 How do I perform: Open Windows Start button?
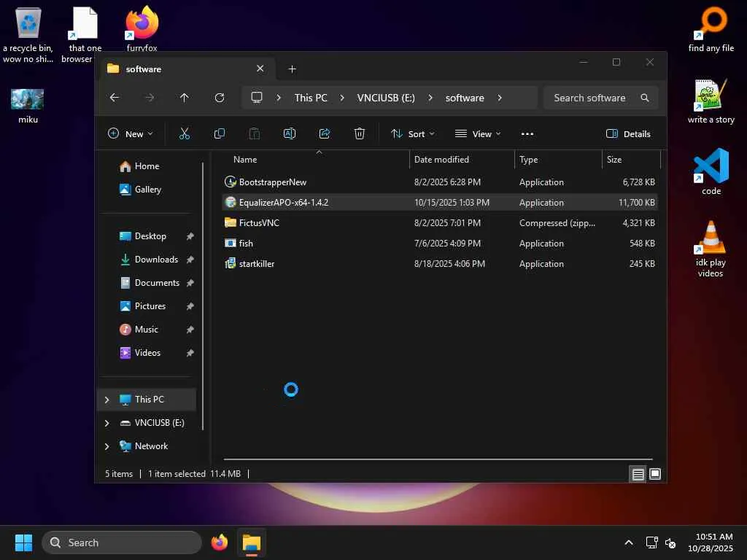(x=23, y=542)
